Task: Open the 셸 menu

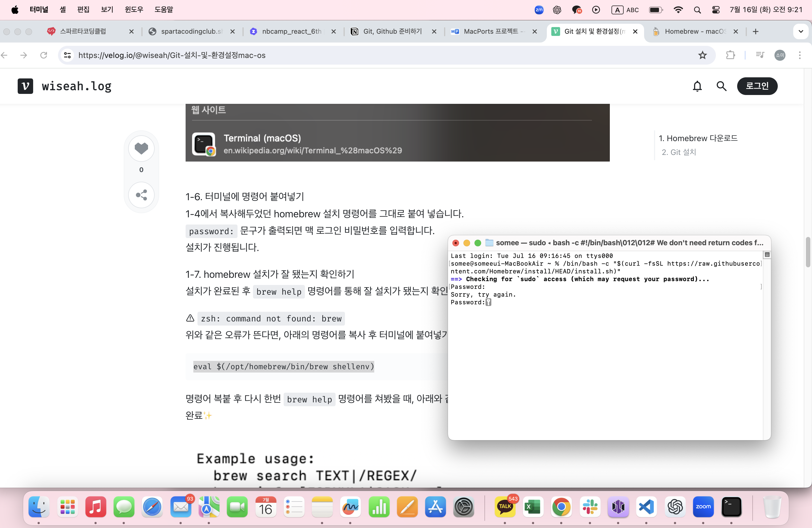Action: 63,10
